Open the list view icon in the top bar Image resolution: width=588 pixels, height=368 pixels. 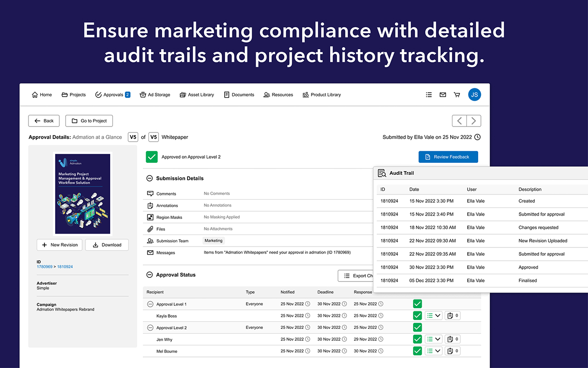[429, 95]
